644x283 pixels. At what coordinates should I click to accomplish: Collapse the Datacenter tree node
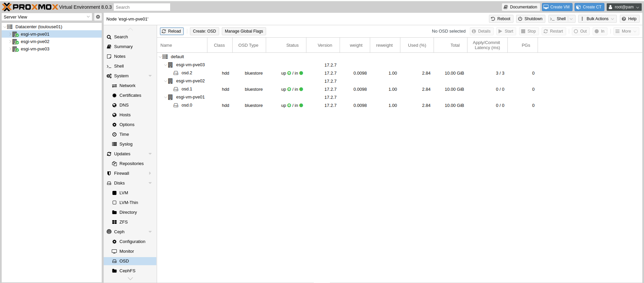[x=4, y=27]
